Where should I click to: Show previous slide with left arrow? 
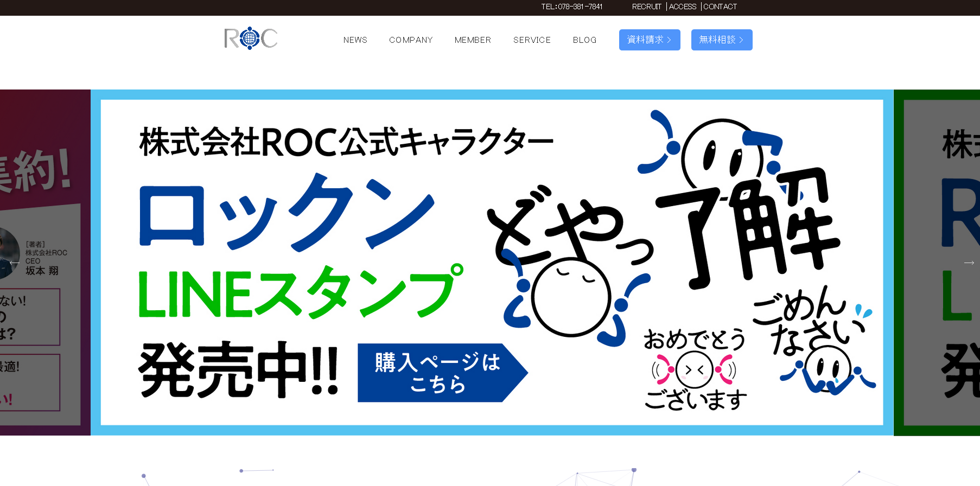point(15,263)
